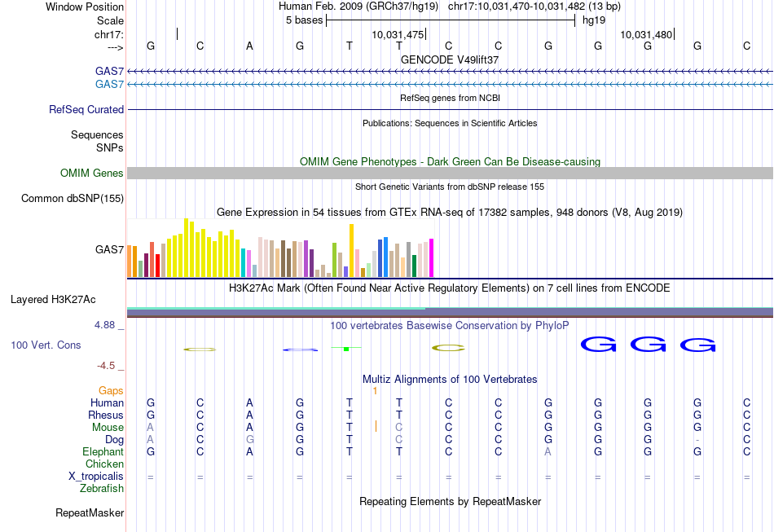The width and height of the screenshot is (774, 532).
Task: Click the Rhesus alignment row label
Action: click(x=106, y=415)
